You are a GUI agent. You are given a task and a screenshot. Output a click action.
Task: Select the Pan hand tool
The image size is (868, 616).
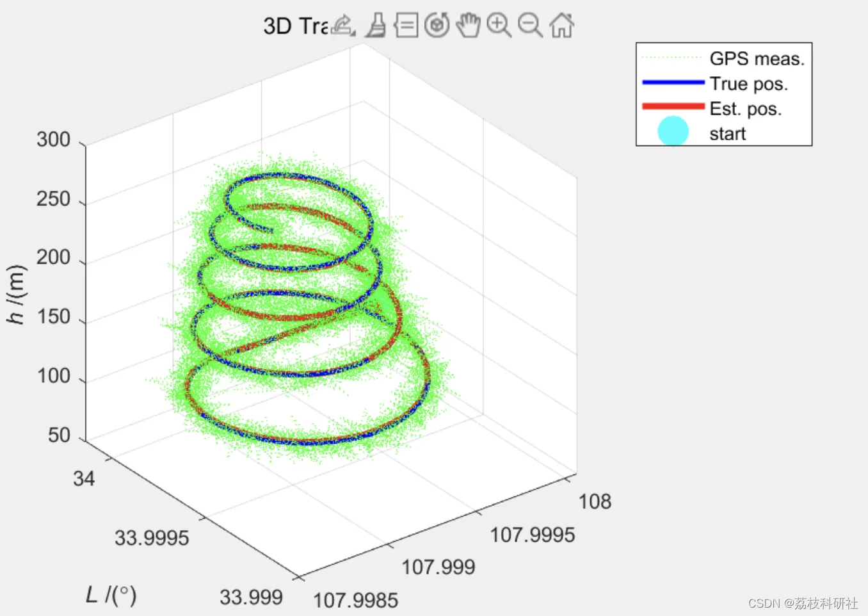[x=468, y=26]
